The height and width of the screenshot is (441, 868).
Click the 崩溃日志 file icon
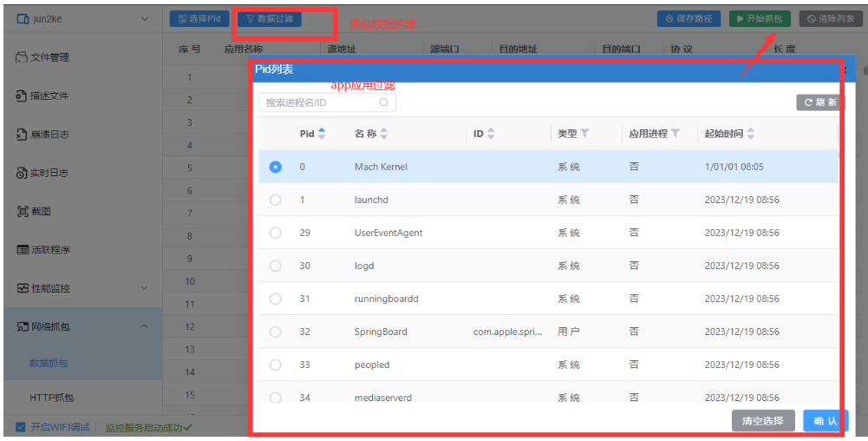coord(22,134)
